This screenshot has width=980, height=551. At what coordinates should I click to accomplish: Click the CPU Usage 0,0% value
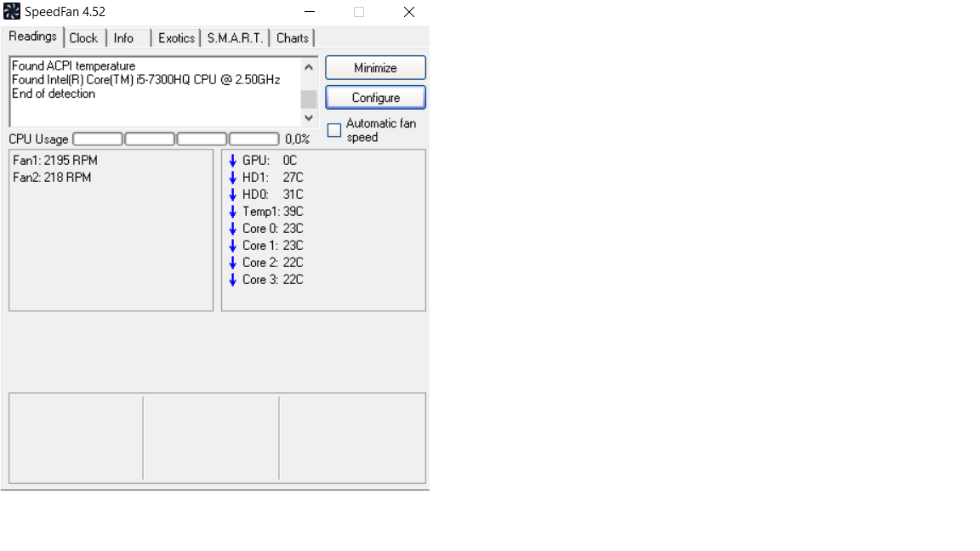298,139
